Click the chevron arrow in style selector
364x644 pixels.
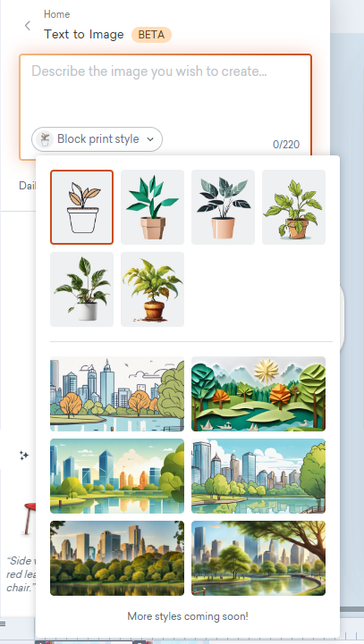pos(150,139)
